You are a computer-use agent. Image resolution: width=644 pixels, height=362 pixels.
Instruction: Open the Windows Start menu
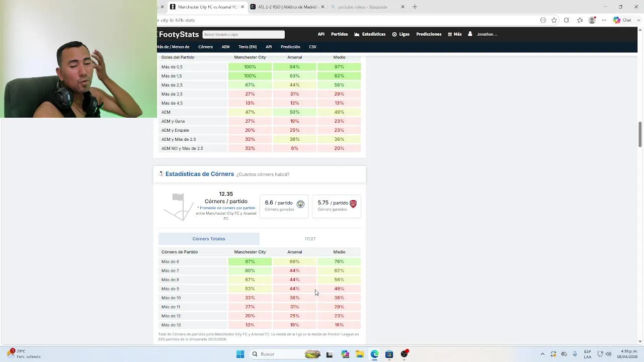[x=240, y=354]
